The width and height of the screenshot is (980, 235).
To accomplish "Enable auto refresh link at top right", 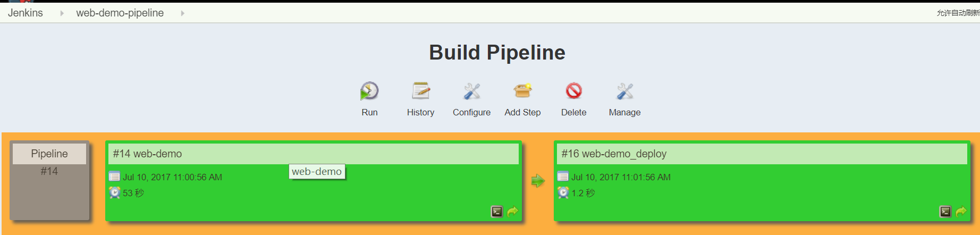I will point(958,13).
